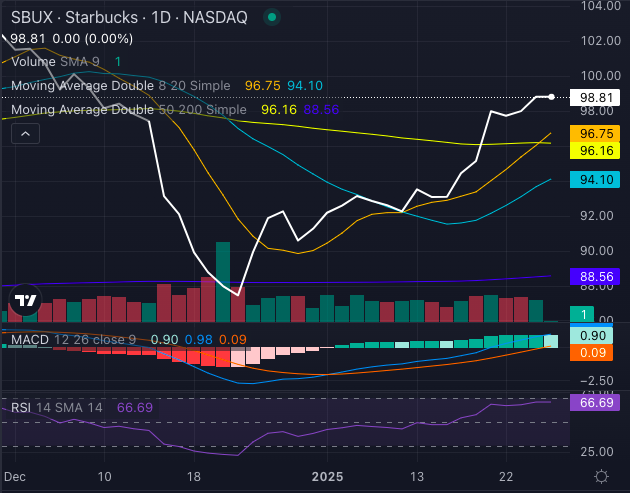Click the orange 96.75 moving average price tag
The image size is (630, 493).
coord(597,133)
